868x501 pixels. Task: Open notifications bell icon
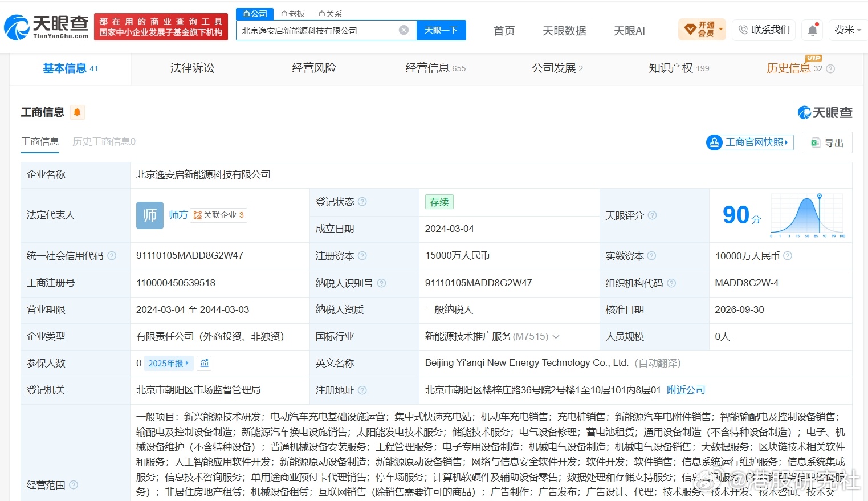(813, 30)
